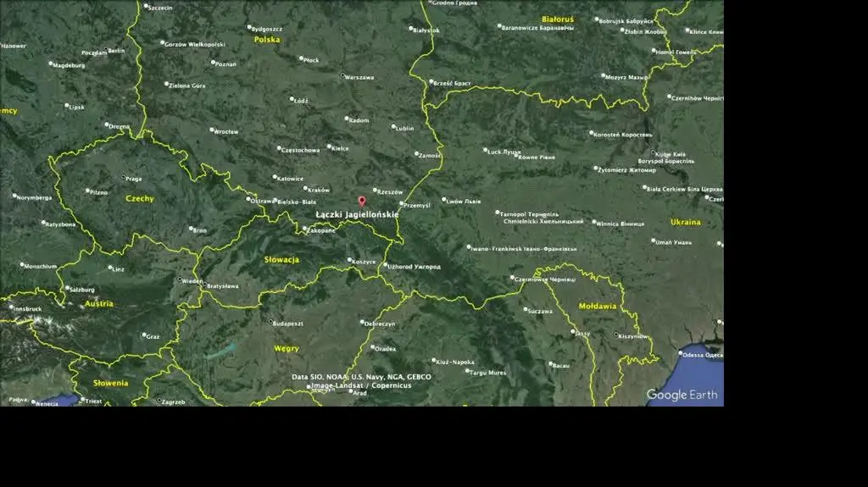
Task: Select the Ratyzbona city label
Action: pyautogui.click(x=60, y=224)
